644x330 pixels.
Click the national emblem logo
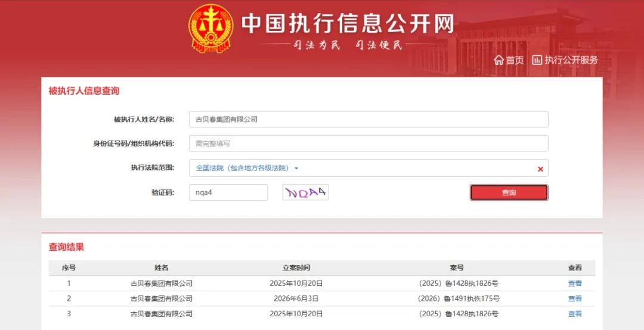[210, 29]
